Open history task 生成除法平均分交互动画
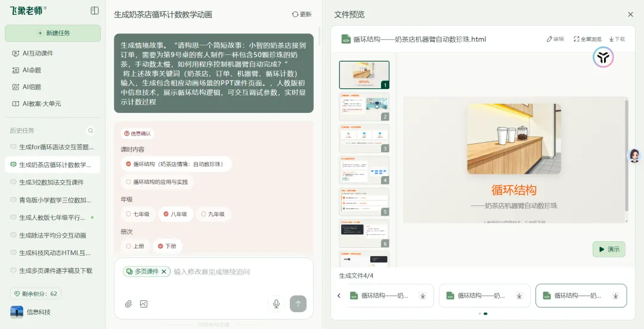 pyautogui.click(x=52, y=235)
